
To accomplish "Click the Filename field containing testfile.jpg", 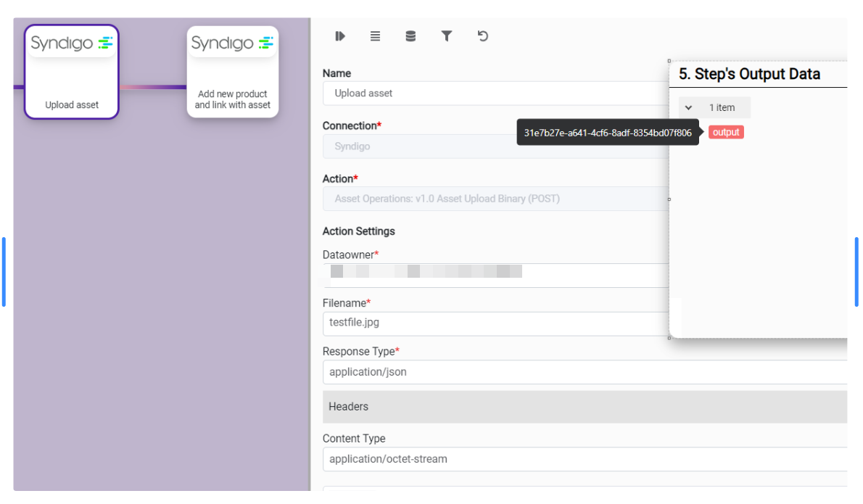I will (493, 323).
